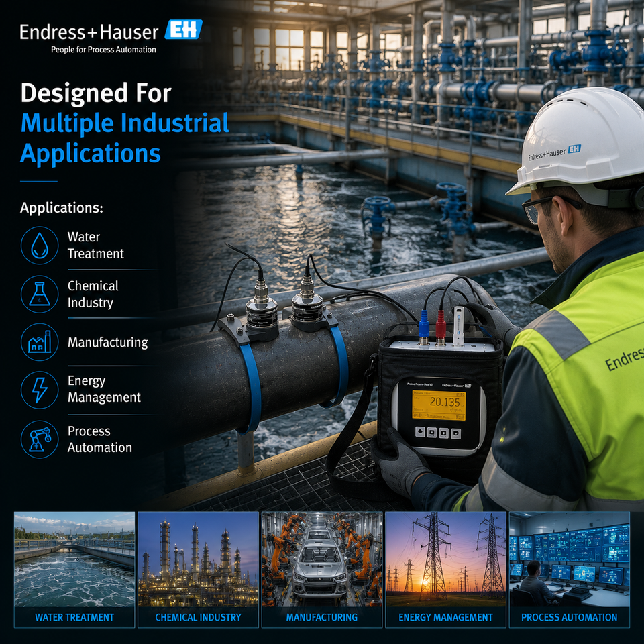Click the ENERGY MANAGEMENT caption
Viewport: 644px width, 644px height.
pyautogui.click(x=445, y=617)
